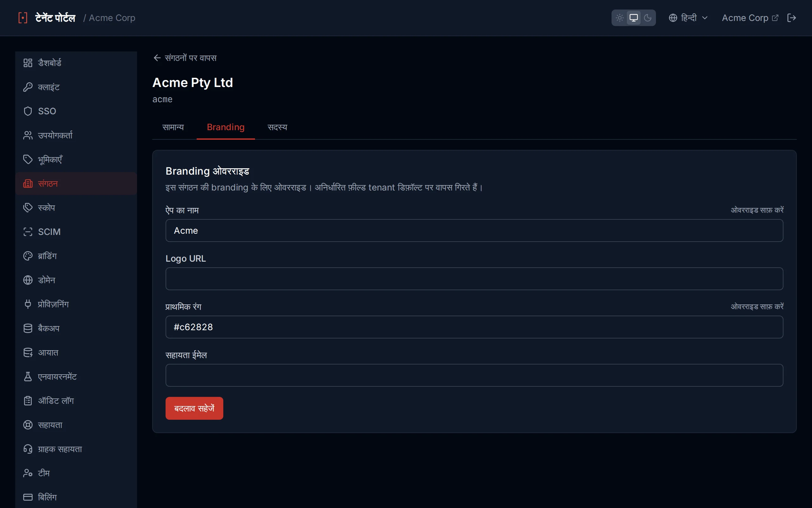Open the सदस्य tab
812x508 pixels.
coord(278,127)
